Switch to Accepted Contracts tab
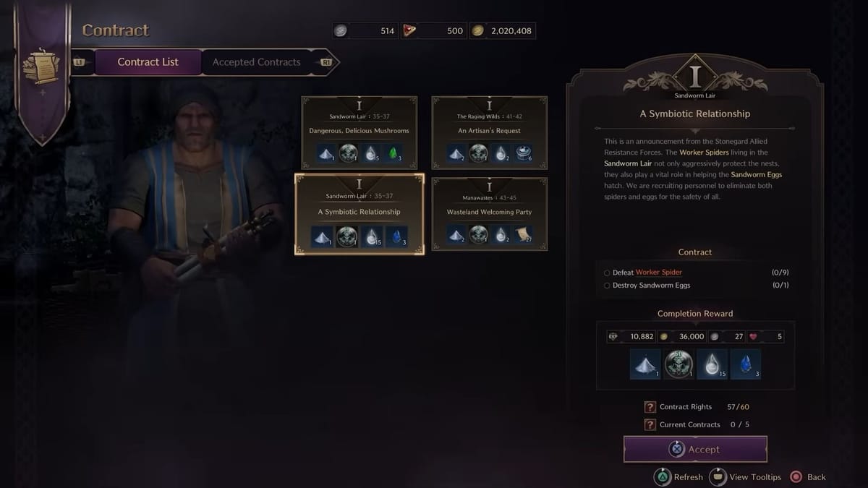The height and width of the screenshot is (488, 868). [x=256, y=62]
